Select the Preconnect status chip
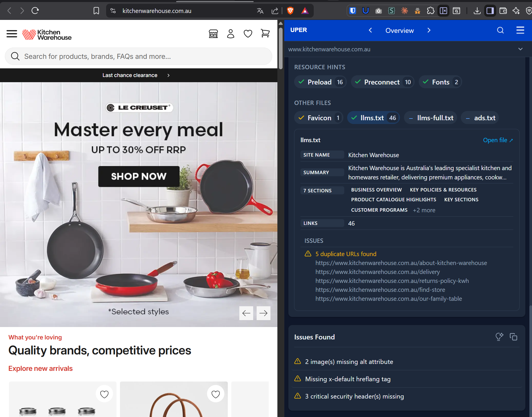The width and height of the screenshot is (532, 417). tap(383, 82)
